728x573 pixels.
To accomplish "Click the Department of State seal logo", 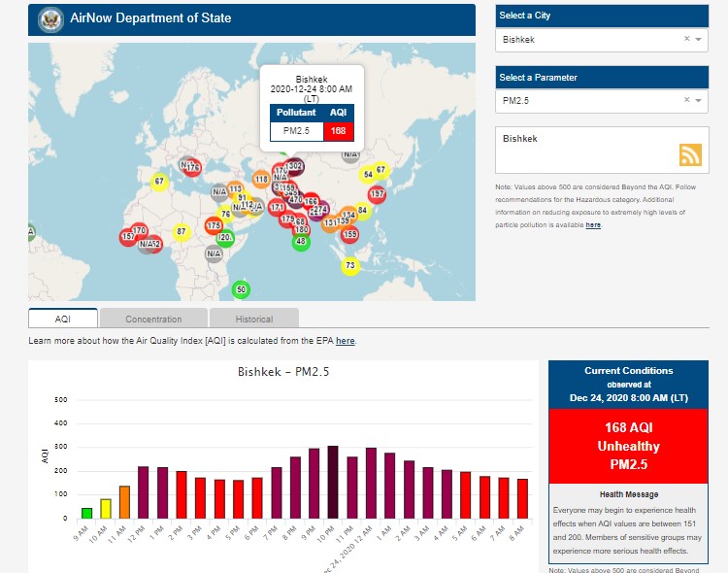I will [x=48, y=19].
